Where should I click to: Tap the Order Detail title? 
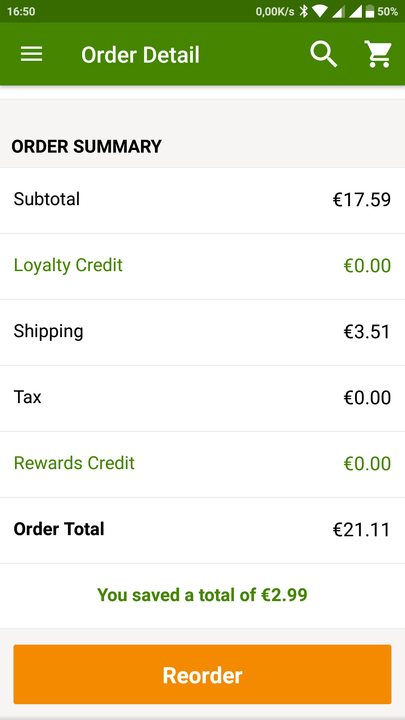(140, 55)
